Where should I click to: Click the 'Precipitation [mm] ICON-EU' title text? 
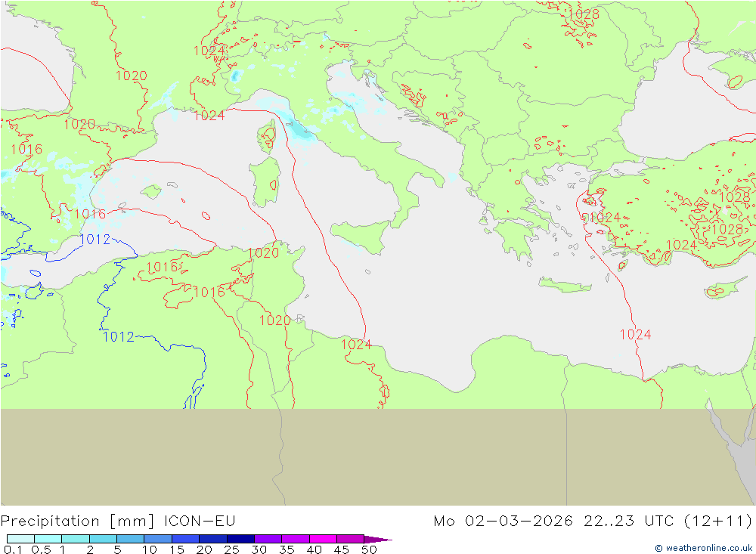tap(118, 522)
